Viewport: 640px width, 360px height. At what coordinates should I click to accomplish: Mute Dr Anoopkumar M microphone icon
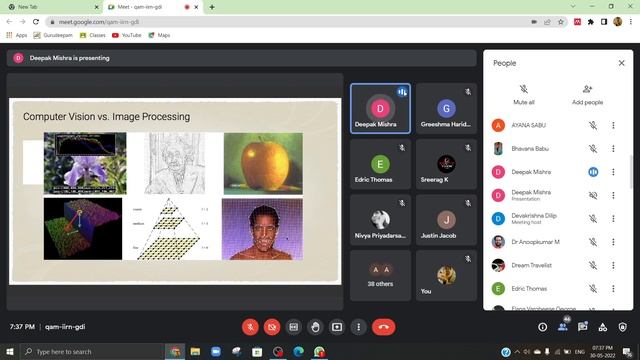click(x=593, y=242)
